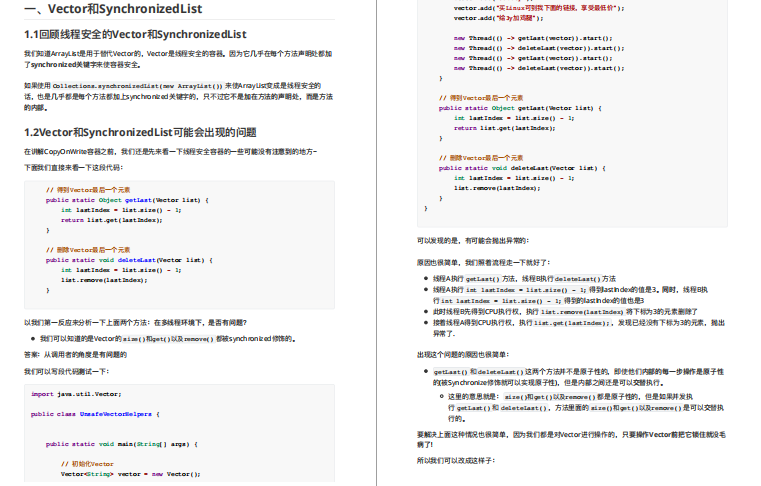761x486 pixels.
Task: Click the line "所以我们可以改成这样子:"
Action: (x=456, y=461)
